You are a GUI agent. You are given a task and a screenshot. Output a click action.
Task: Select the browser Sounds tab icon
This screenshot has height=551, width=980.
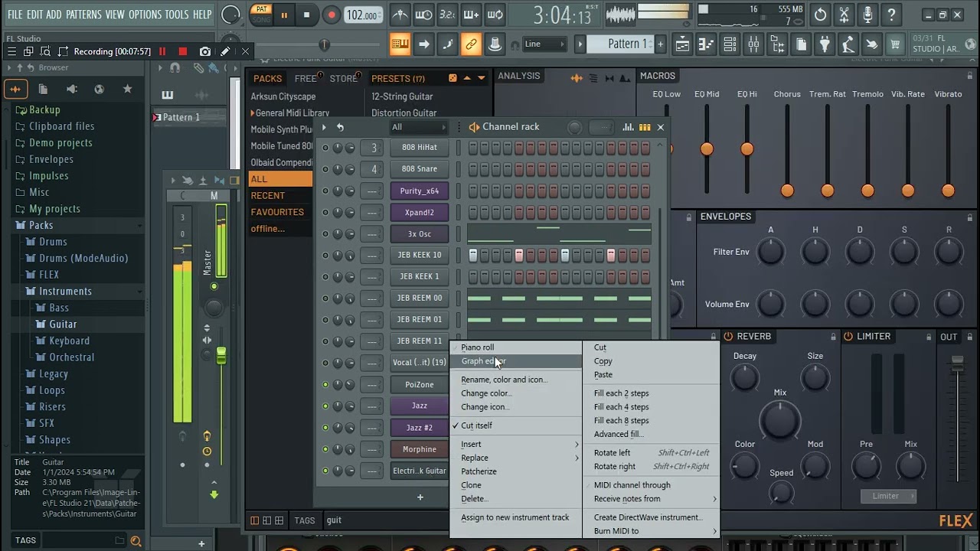click(15, 89)
